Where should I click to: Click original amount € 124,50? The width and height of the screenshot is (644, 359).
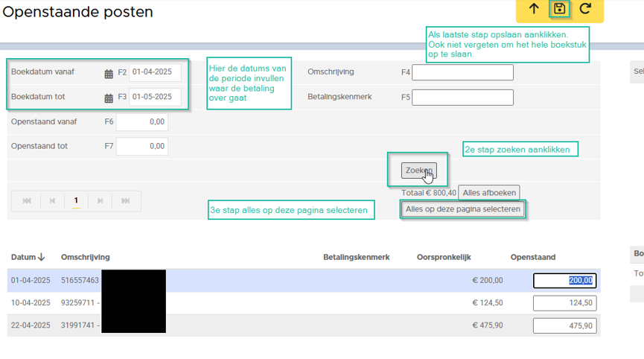click(488, 302)
